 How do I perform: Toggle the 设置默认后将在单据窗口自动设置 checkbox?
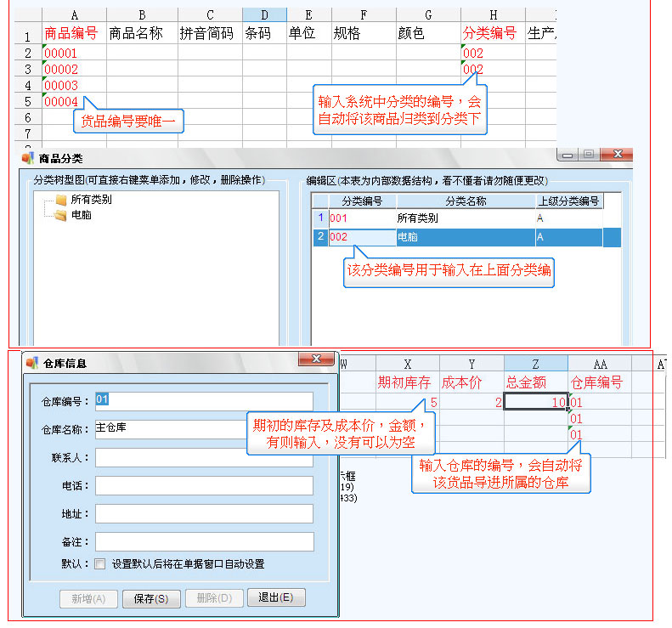100,563
